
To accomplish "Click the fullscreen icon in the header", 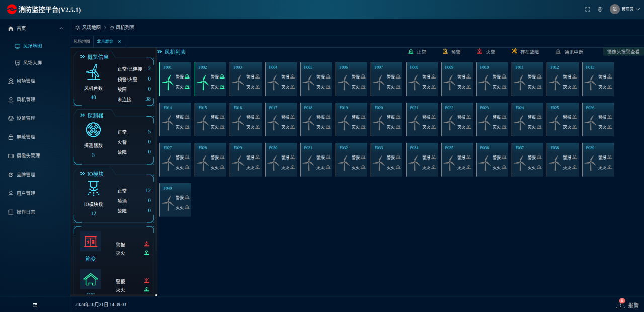I will pos(587,9).
